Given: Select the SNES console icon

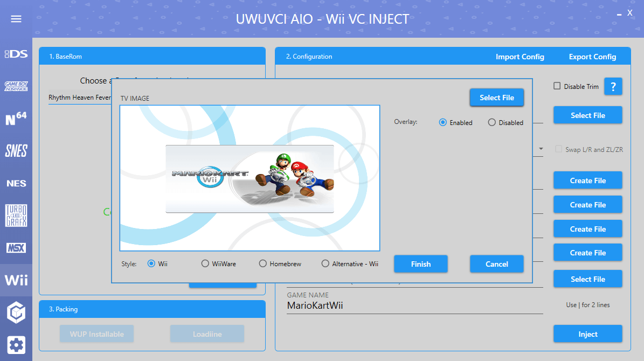Looking at the screenshot, I should click(16, 151).
